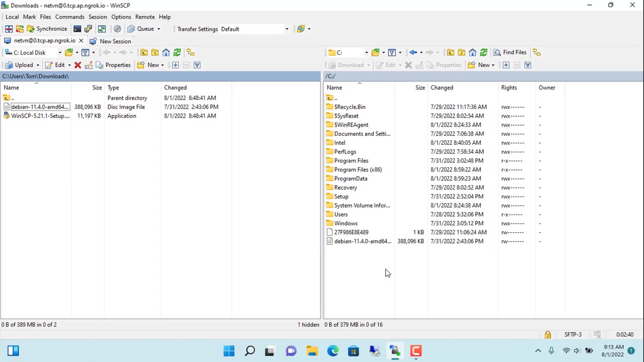Image resolution: width=644 pixels, height=362 pixels.
Task: Open the remote Back history dropdown arrow
Action: [421, 52]
